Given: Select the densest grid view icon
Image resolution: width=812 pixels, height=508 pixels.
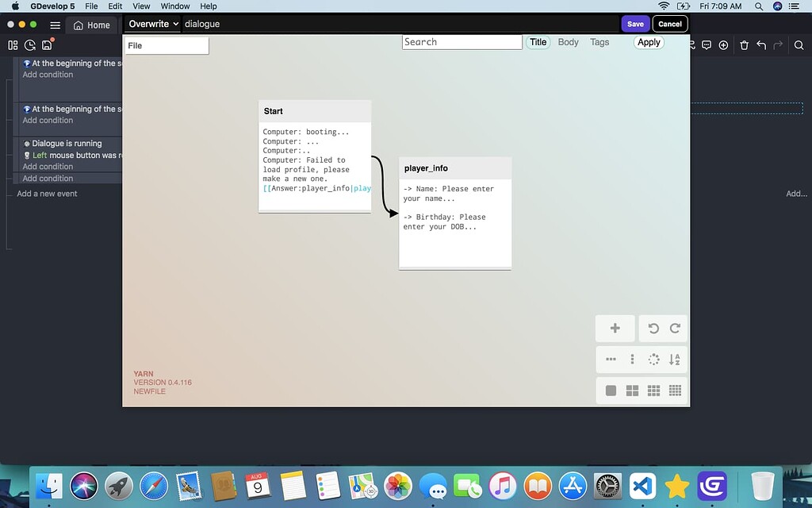Looking at the screenshot, I should pos(675,391).
